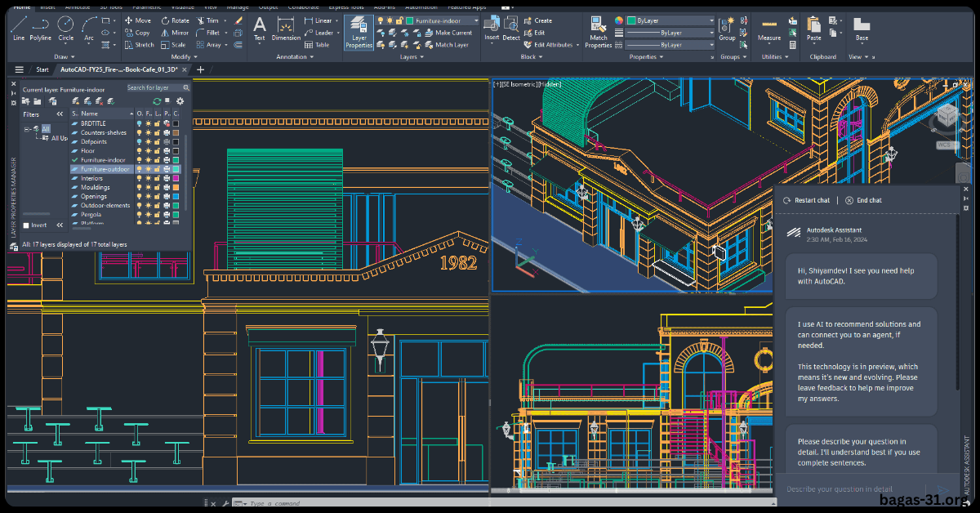Toggle freeze icon for Outdoor-elements layer

tap(149, 205)
